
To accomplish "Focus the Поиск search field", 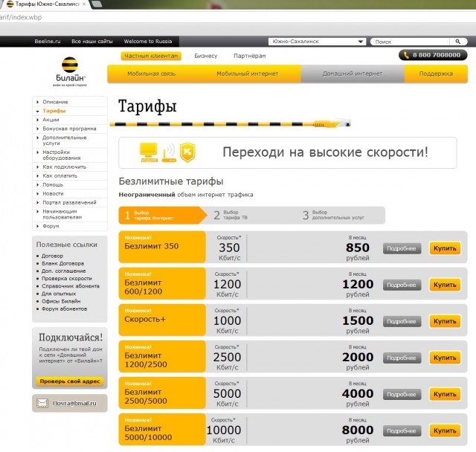I will tap(411, 42).
